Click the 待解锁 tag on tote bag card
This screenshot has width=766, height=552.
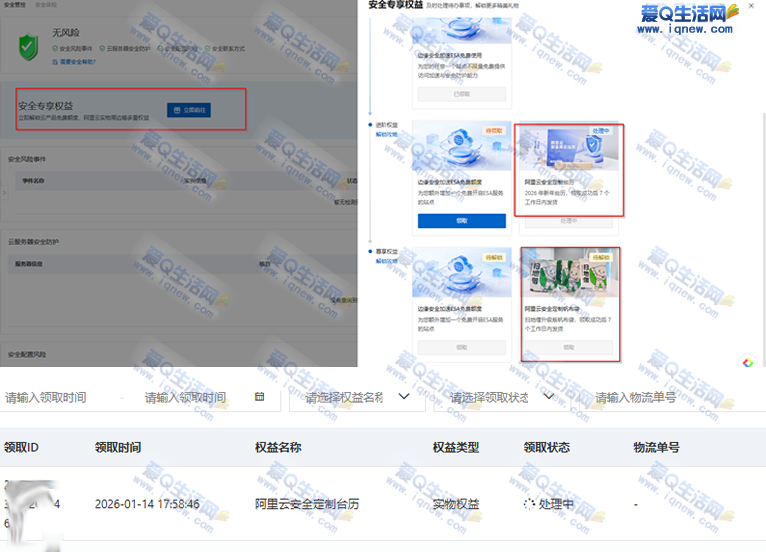coord(601,257)
